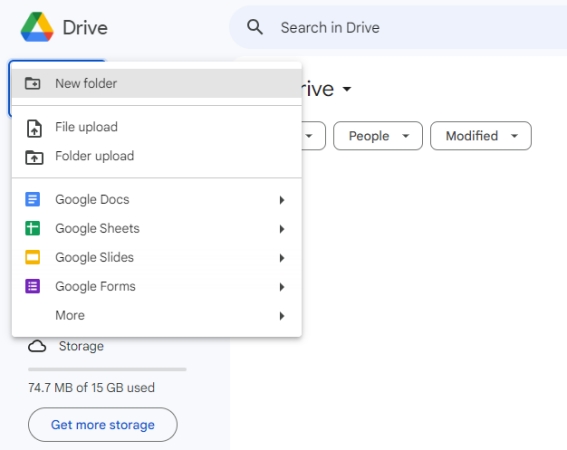Expand the Google Docs submenu arrow

(282, 200)
